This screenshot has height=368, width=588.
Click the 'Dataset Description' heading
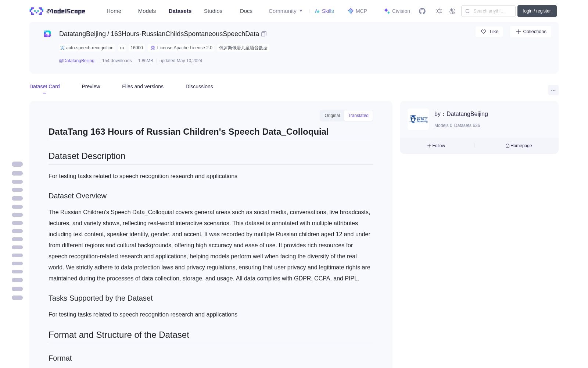(x=87, y=156)
